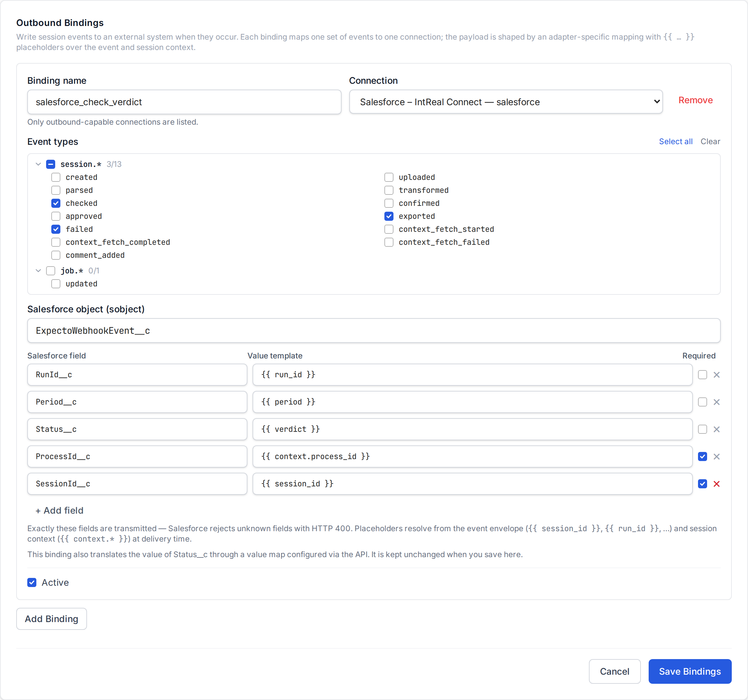Delete the SessionId__c field row
Screen dimensions: 748x700
pos(717,484)
